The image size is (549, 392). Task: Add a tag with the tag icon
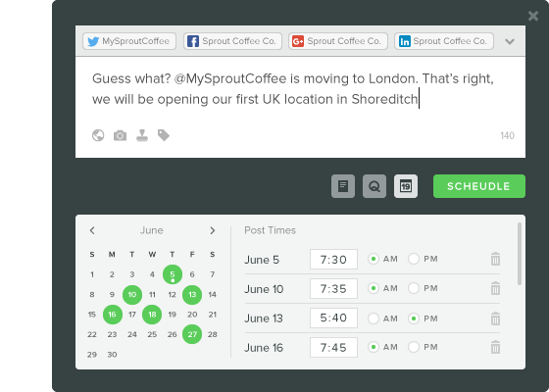[x=164, y=135]
